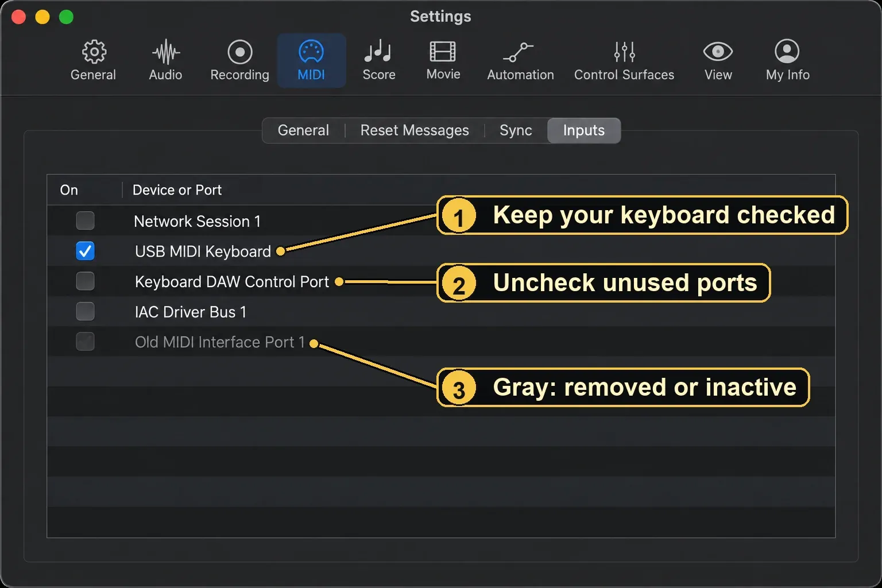Open Movie settings pane
Screen dimensions: 882x588
[443, 60]
